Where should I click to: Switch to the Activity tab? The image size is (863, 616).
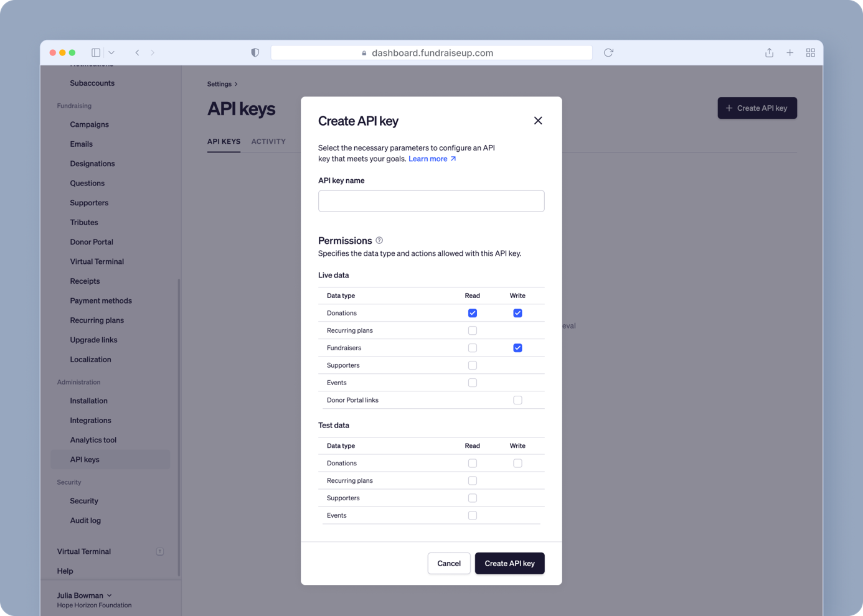(x=268, y=141)
